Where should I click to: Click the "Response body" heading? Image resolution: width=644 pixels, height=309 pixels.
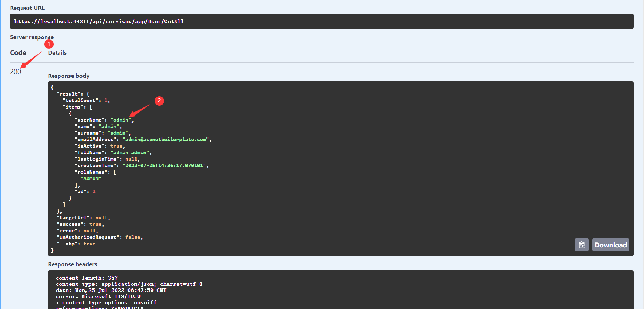69,76
